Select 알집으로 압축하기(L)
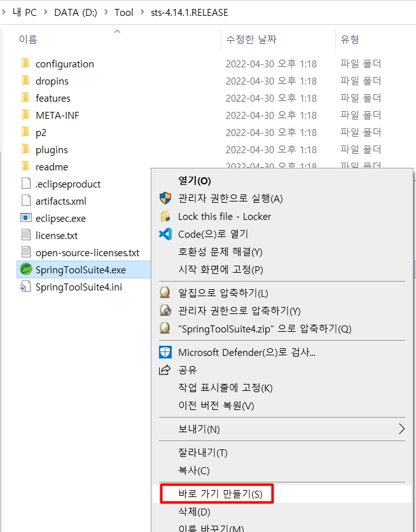The image size is (416, 532). coord(282,293)
